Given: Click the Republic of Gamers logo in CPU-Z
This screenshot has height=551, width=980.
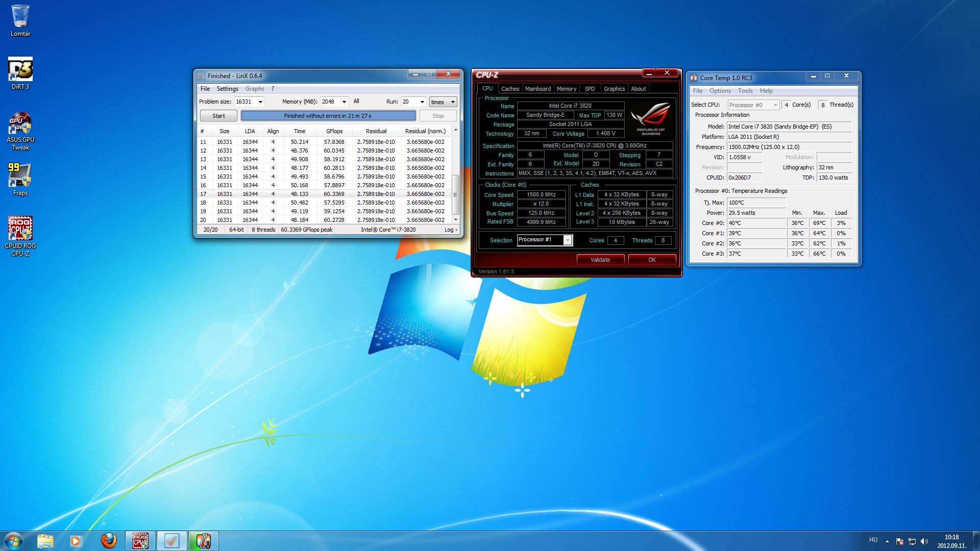Looking at the screenshot, I should tap(651, 119).
